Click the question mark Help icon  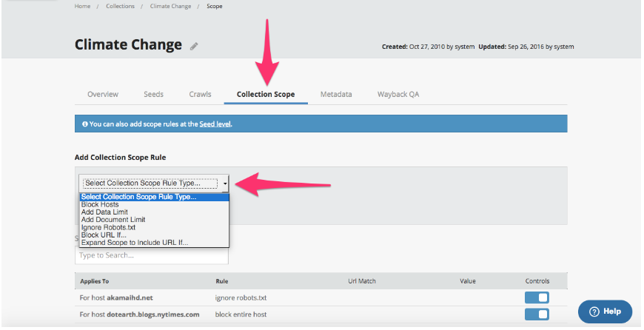pos(593,312)
